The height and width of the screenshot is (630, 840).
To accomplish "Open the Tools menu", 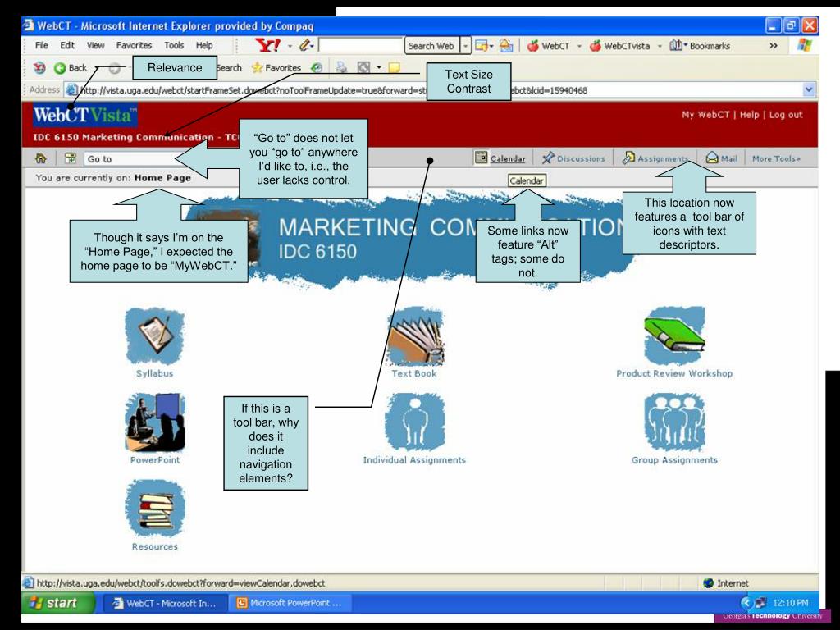I will (x=174, y=46).
